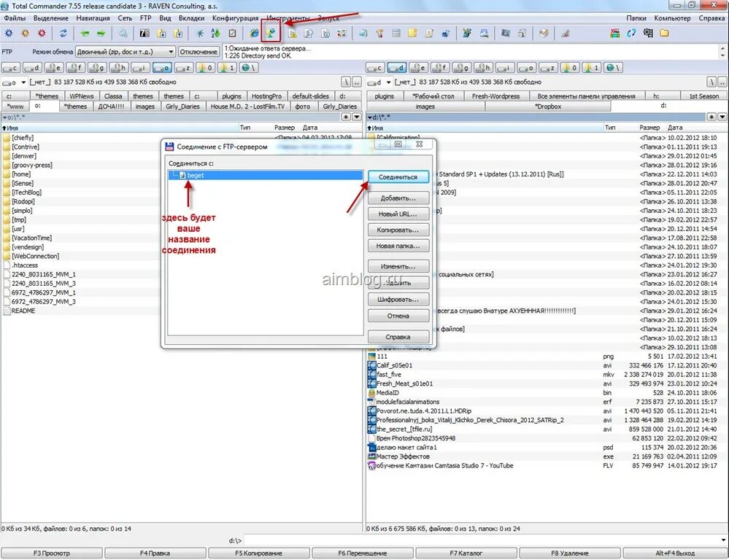Open left panel favorites star button
This screenshot has width=729, height=560.
point(345,117)
